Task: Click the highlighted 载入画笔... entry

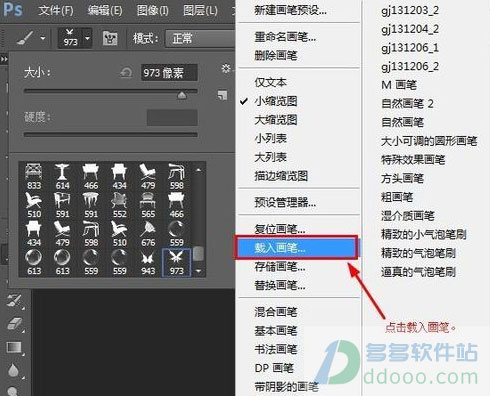Action: coord(296,248)
